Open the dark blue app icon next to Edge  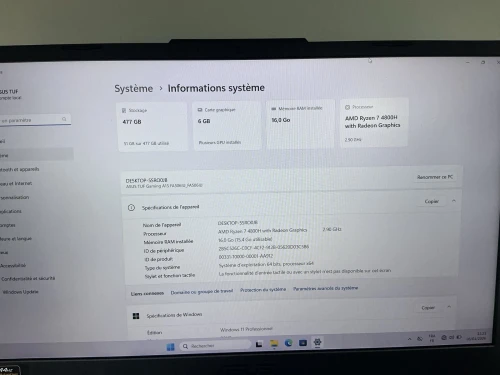[x=303, y=343]
